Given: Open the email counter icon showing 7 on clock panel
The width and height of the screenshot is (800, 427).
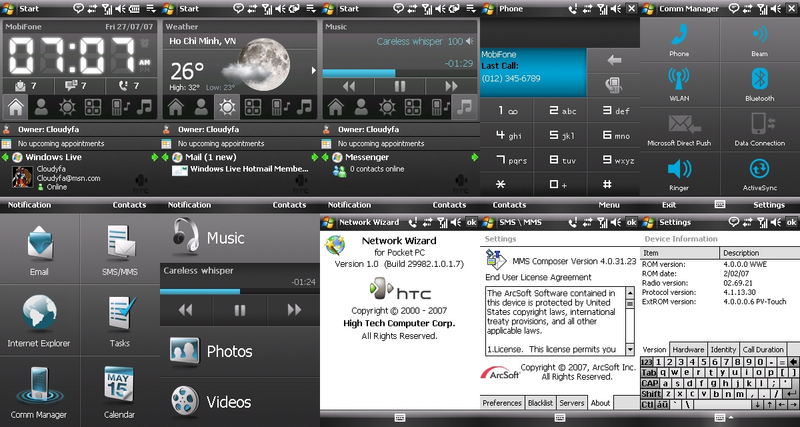Looking at the screenshot, I should coord(26,86).
